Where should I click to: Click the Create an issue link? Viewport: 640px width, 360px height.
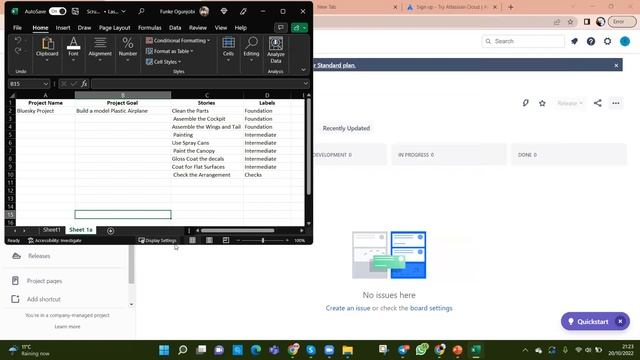pyautogui.click(x=348, y=308)
